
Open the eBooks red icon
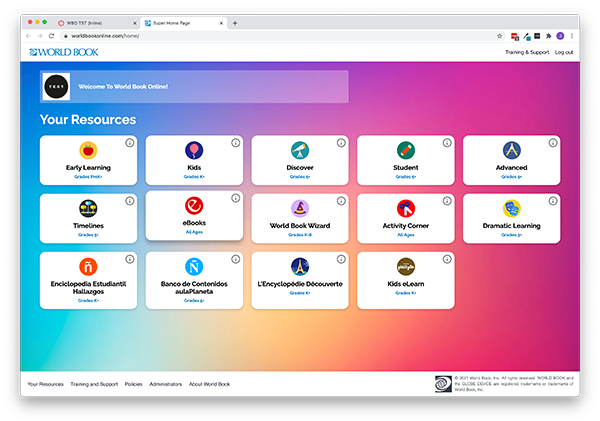[194, 206]
